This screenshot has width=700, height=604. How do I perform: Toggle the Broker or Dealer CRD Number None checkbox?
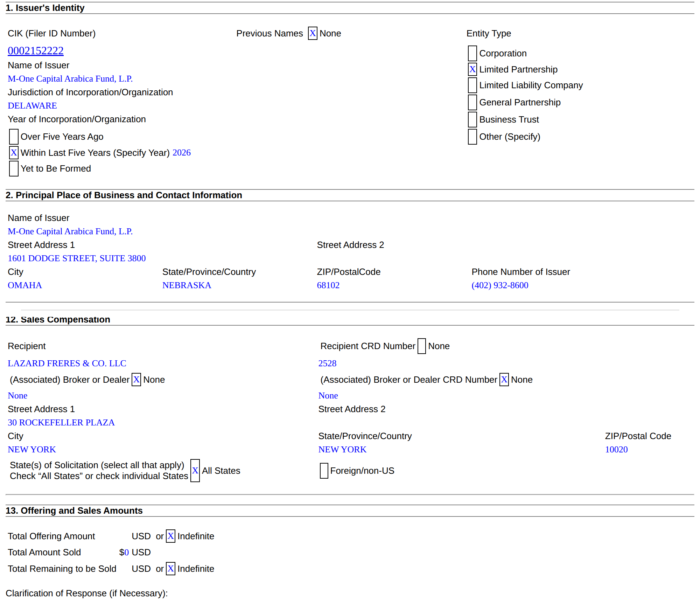pyautogui.click(x=504, y=380)
